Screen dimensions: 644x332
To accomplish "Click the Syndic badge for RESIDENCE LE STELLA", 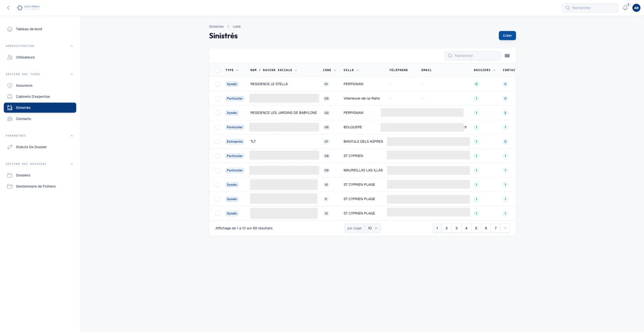I will [232, 84].
